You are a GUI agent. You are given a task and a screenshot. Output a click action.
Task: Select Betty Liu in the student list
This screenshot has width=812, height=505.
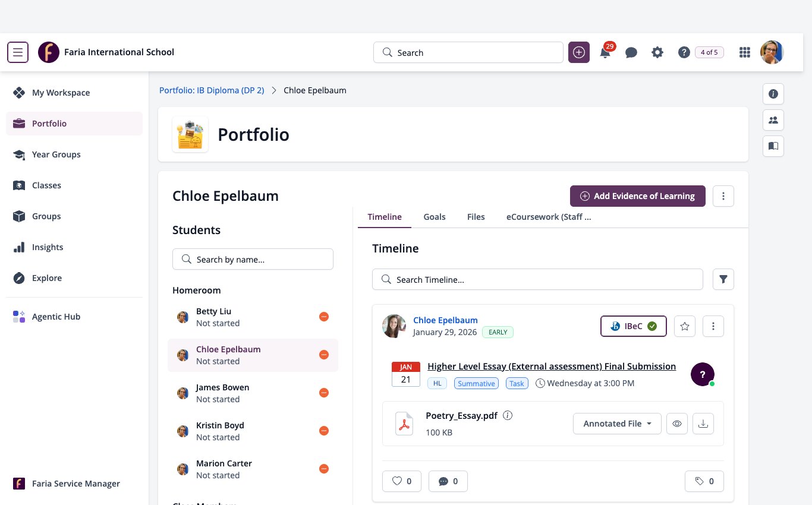tap(253, 317)
